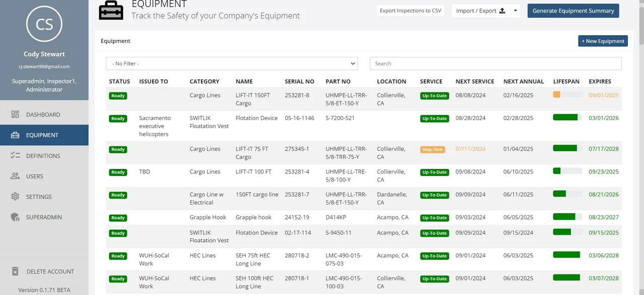Click the lifespan bar for SEH 75ft HEC
The image size is (644, 295).
567,255
